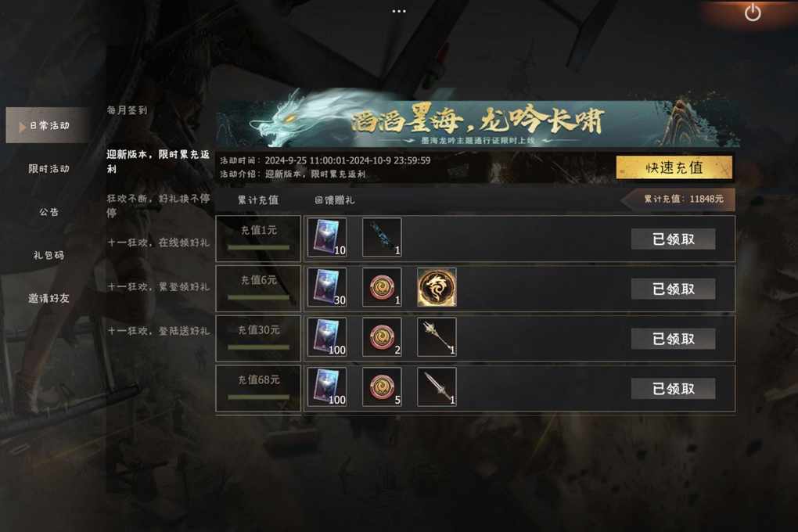The height and width of the screenshot is (532, 798).
Task: Click the sword reward in 充值68元 row
Action: [437, 387]
